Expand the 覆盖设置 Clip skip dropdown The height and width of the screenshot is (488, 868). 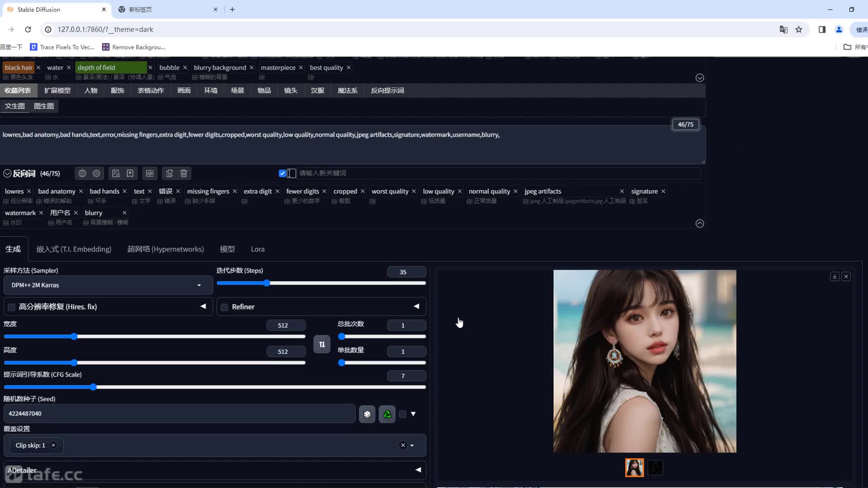click(x=413, y=445)
